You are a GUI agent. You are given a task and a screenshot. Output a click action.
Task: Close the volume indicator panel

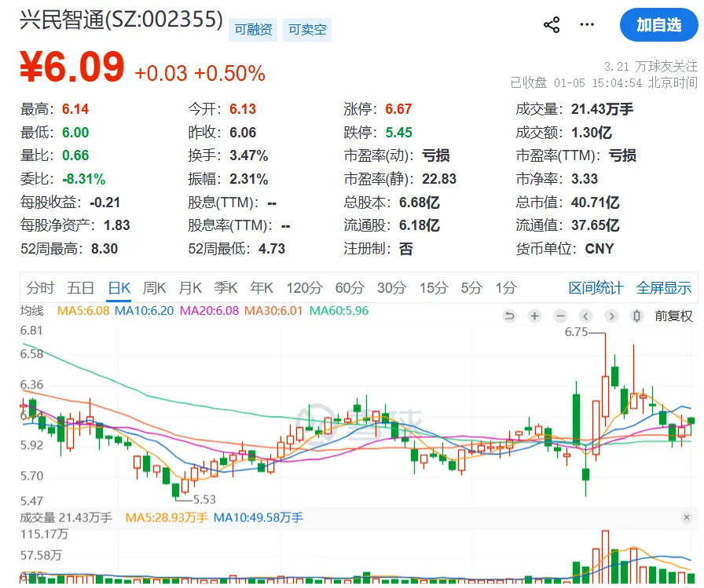pos(687,517)
